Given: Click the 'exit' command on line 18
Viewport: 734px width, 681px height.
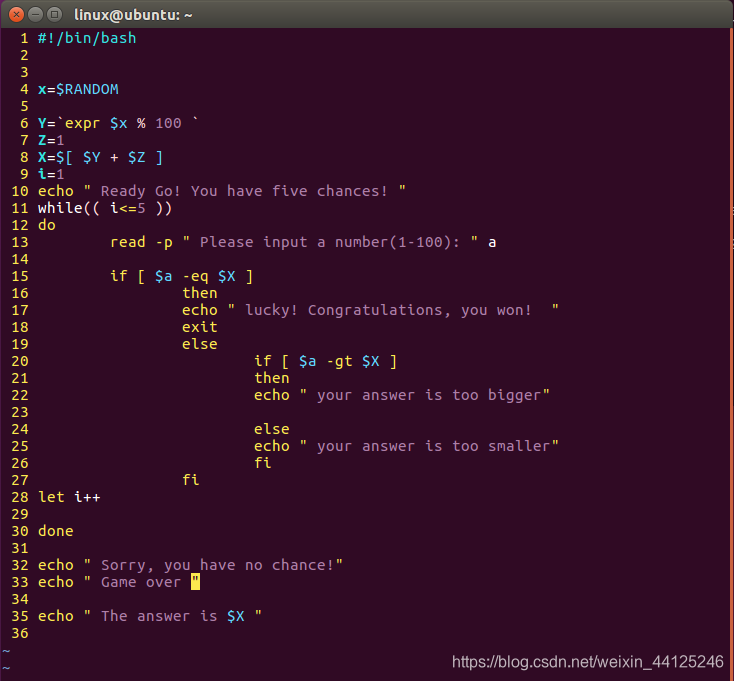Looking at the screenshot, I should click(x=200, y=327).
